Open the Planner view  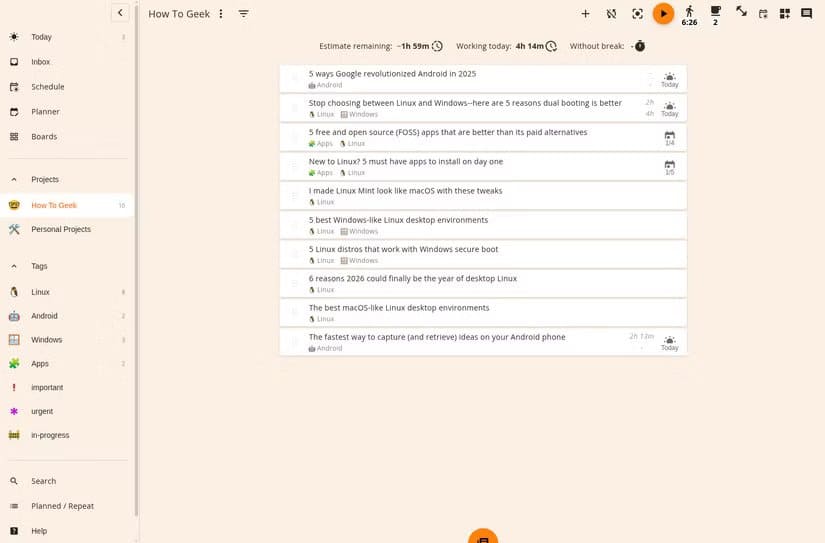pyautogui.click(x=67, y=112)
